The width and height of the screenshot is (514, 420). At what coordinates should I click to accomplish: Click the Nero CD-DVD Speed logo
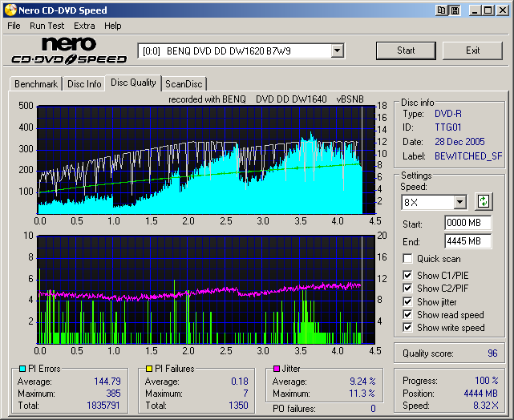69,50
